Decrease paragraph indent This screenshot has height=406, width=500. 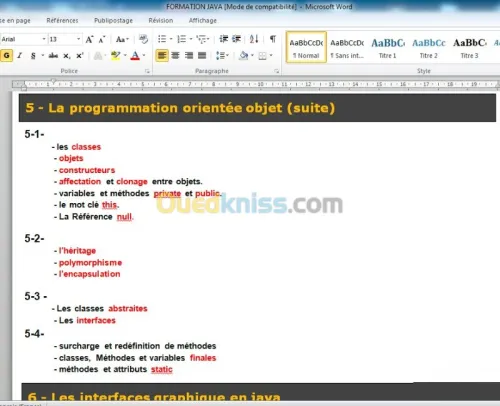tap(223, 39)
